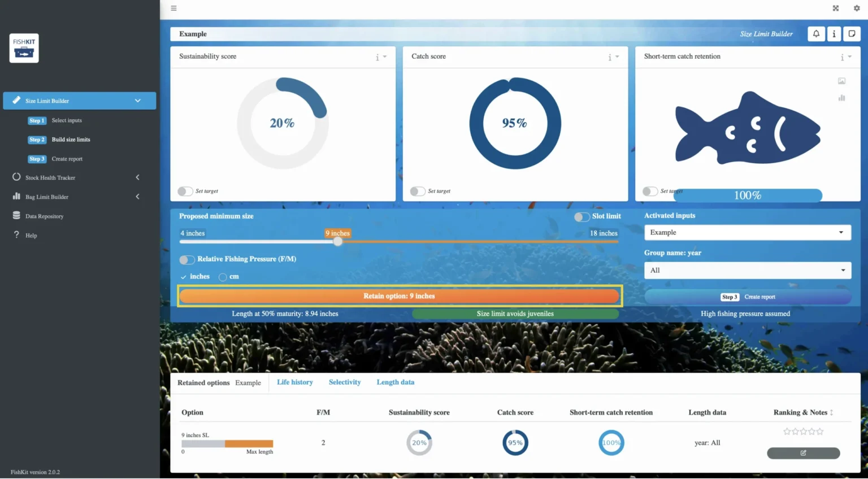Enable the Slot limit switch

click(x=582, y=217)
